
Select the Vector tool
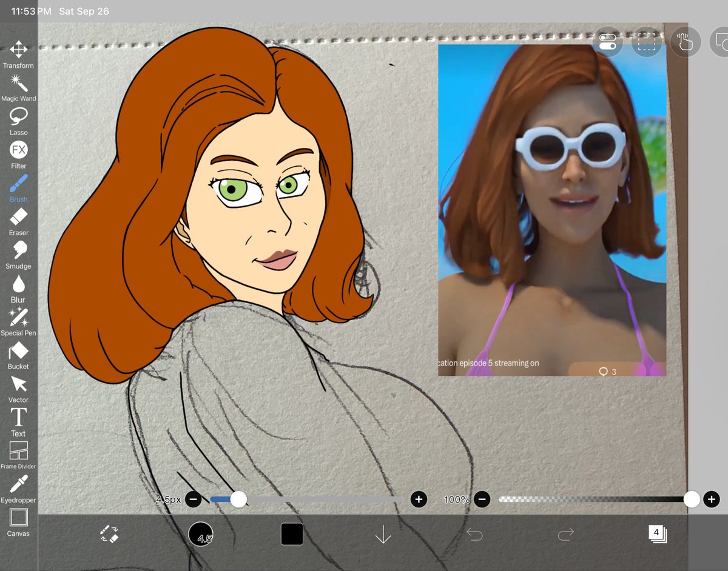click(18, 389)
